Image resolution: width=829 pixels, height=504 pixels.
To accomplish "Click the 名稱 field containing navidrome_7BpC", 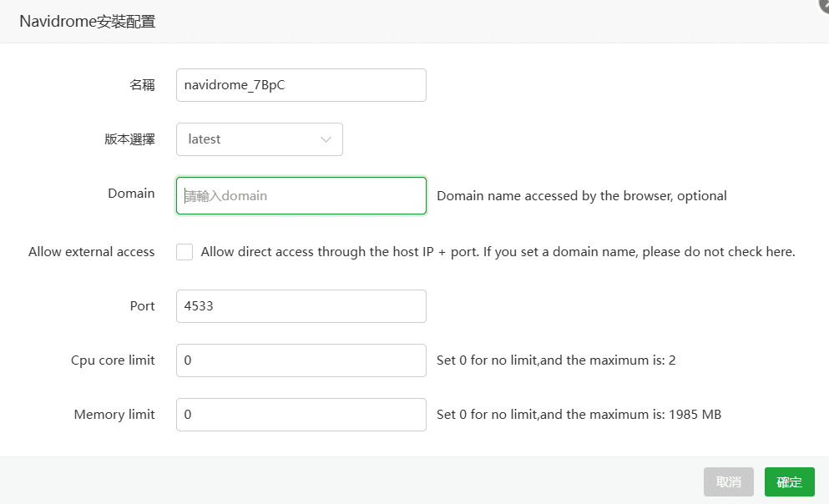I will tap(301, 85).
